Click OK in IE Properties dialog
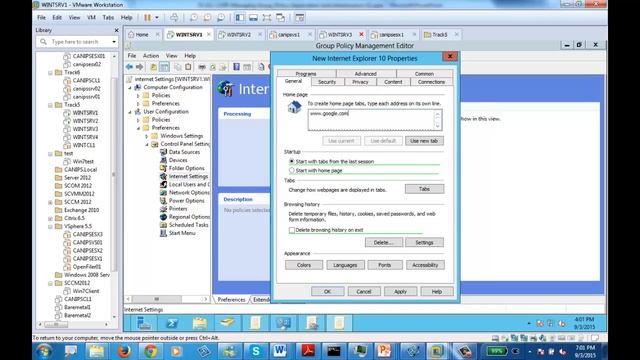This screenshot has height=360, width=640. point(327,291)
